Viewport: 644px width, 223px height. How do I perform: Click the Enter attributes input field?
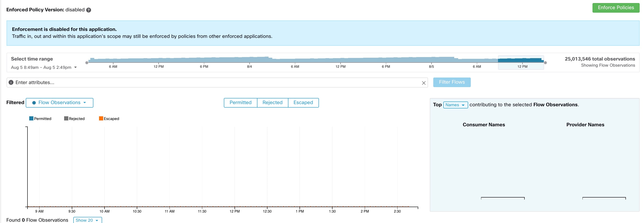[217, 83]
